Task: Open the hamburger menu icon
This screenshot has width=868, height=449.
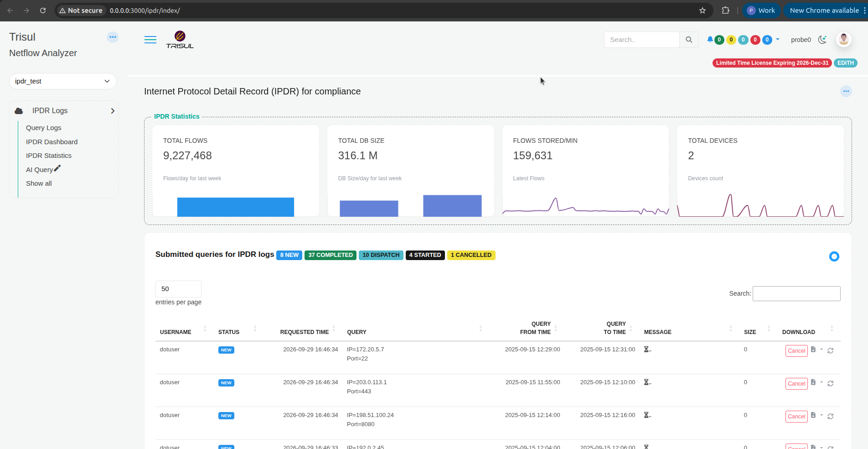Action: pyautogui.click(x=150, y=40)
